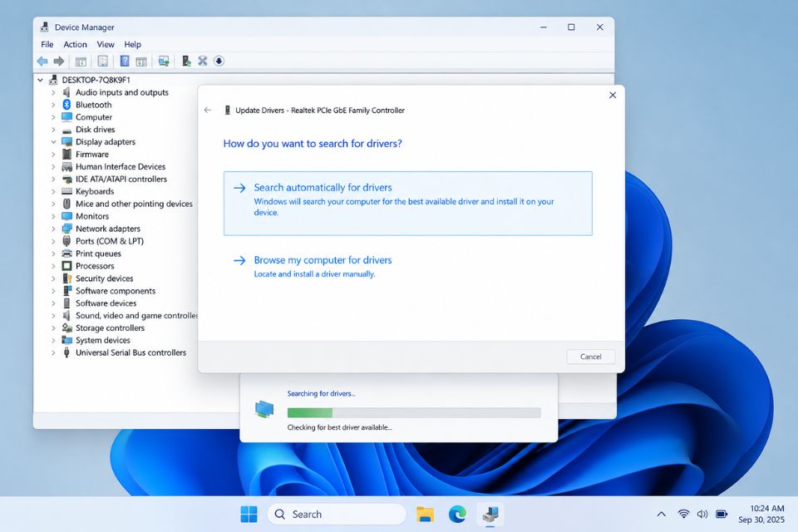
Task: Collapse the DESKTOP-7Q8K9F1 root node
Action: [x=40, y=80]
